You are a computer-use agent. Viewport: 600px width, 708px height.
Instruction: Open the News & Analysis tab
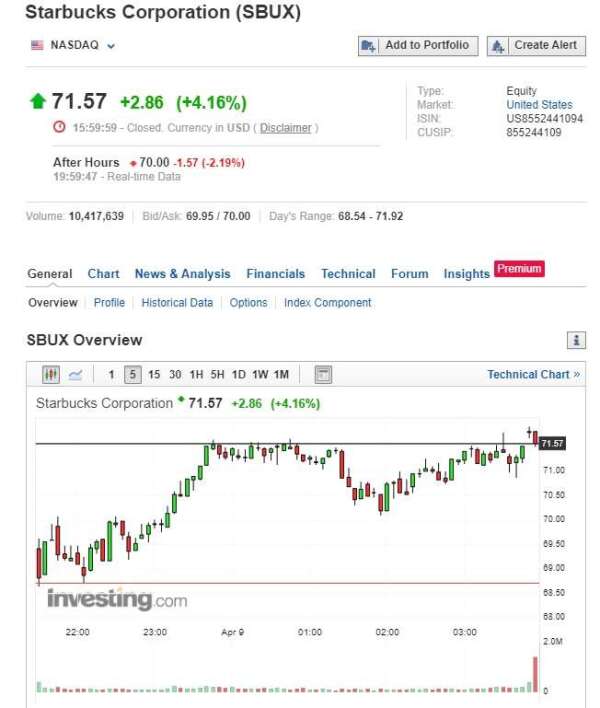(182, 274)
